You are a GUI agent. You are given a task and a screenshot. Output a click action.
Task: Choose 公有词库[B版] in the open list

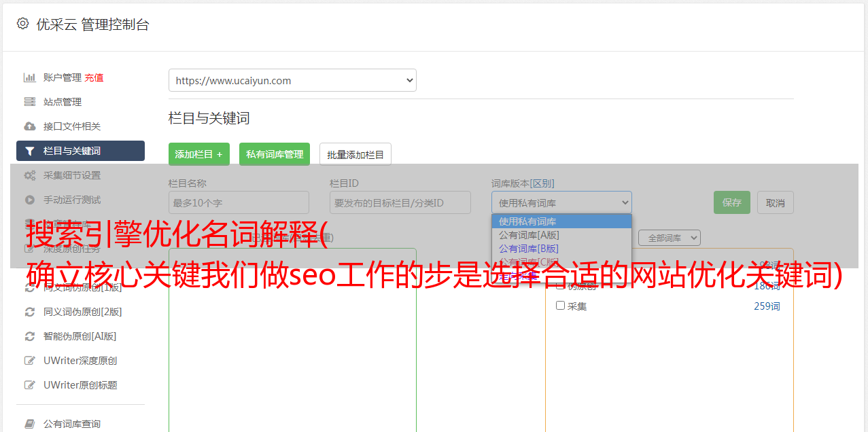[561, 249]
